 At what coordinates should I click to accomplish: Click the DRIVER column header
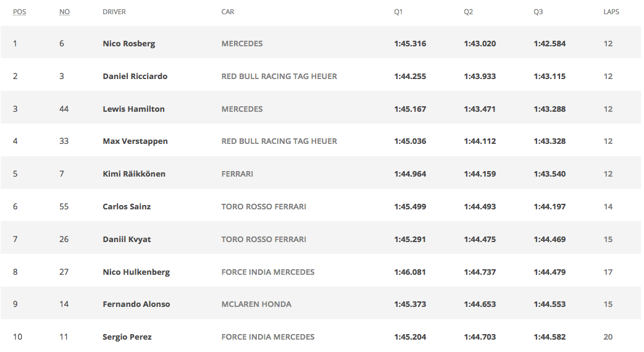114,12
